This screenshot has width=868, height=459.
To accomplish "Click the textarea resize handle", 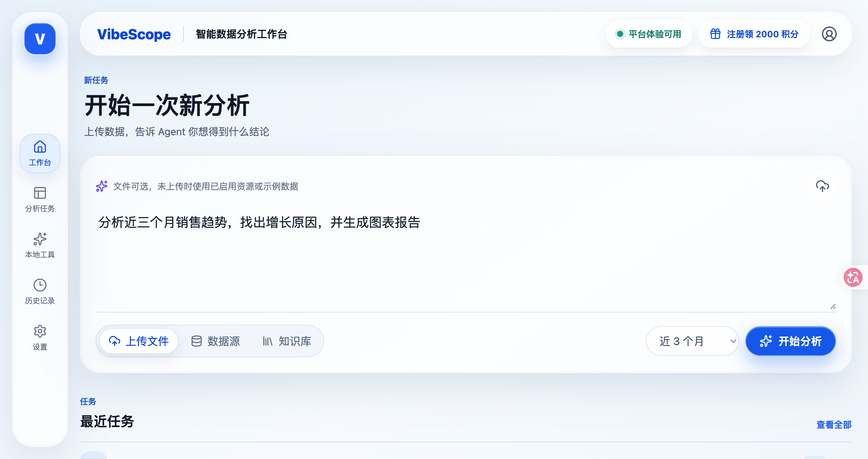I will (833, 306).
